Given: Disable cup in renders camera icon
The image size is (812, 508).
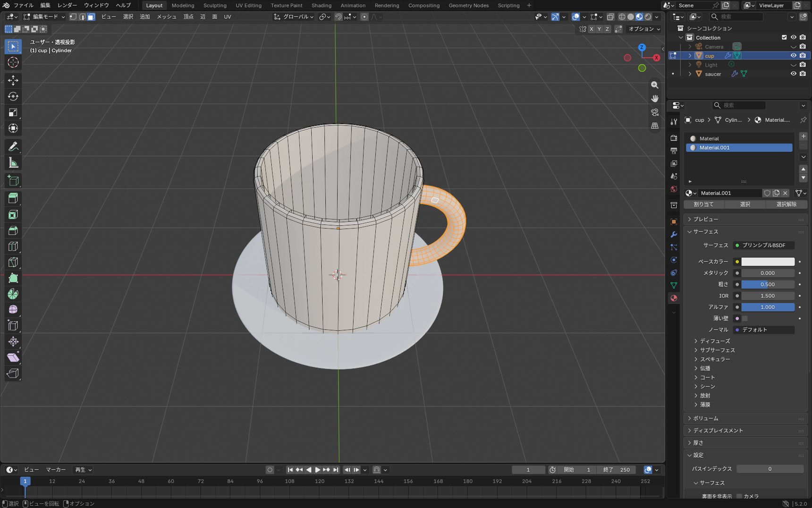Looking at the screenshot, I should (x=803, y=56).
